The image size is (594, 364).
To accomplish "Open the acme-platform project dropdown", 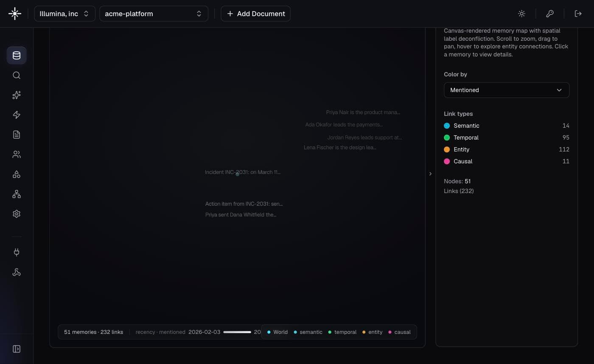I will click(154, 14).
